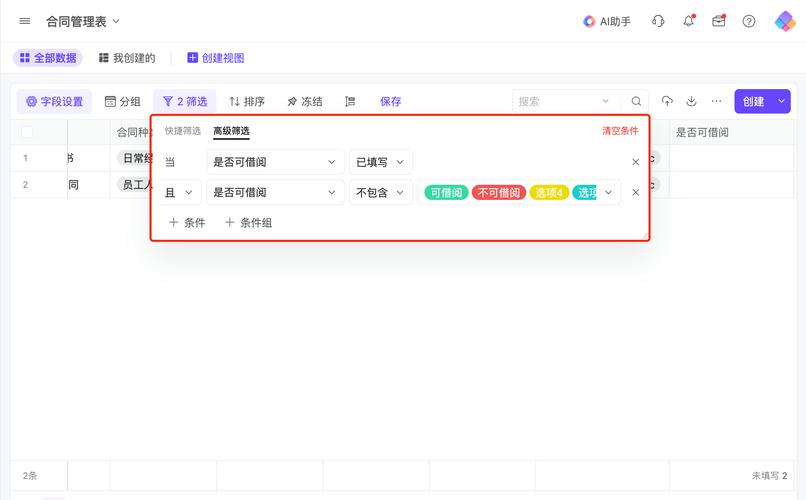Screen dimensions: 806x500
Task: Switch to the 全部数据 view tab
Action: coord(48,58)
